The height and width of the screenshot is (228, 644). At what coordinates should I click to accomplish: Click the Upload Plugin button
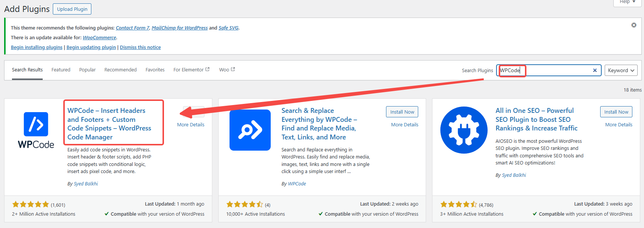(72, 9)
